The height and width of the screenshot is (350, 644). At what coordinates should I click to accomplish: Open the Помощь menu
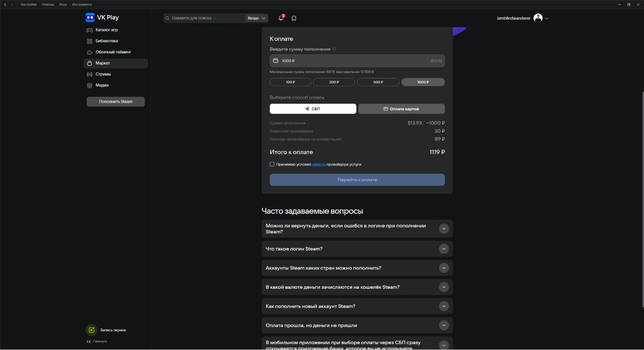pyautogui.click(x=48, y=5)
